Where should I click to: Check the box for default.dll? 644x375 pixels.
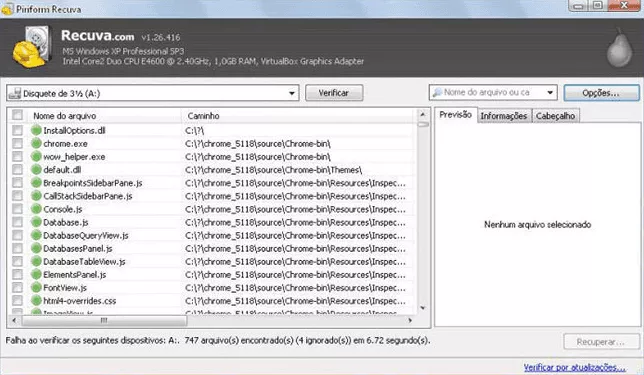click(x=17, y=170)
